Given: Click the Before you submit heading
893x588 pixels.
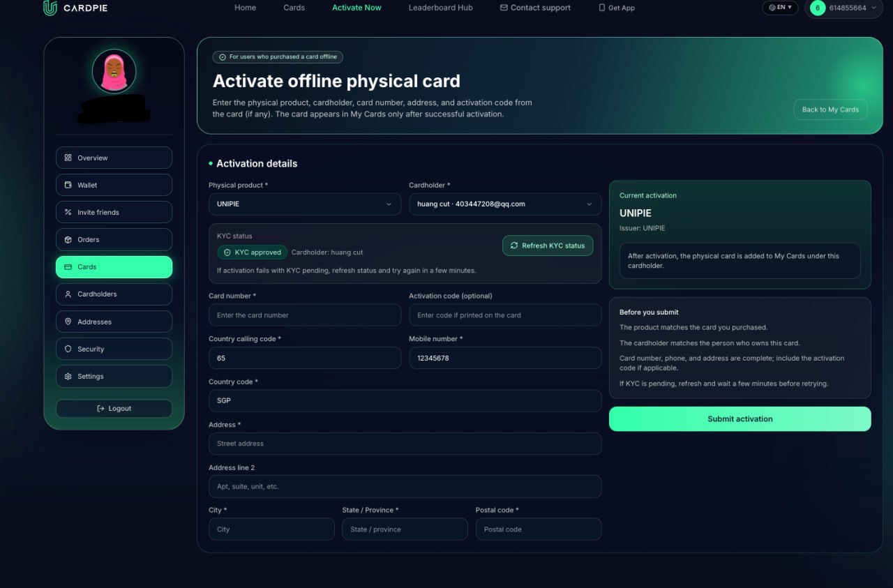Looking at the screenshot, I should (x=649, y=312).
